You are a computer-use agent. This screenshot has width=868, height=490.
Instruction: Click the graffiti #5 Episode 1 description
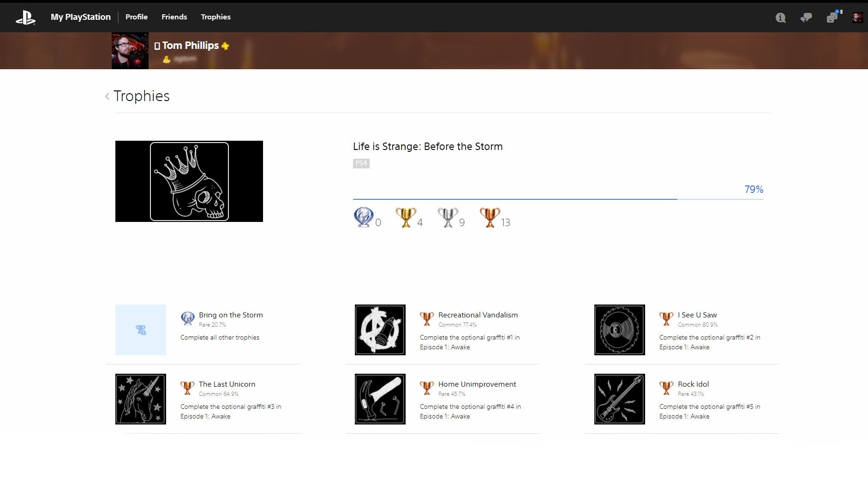710,412
